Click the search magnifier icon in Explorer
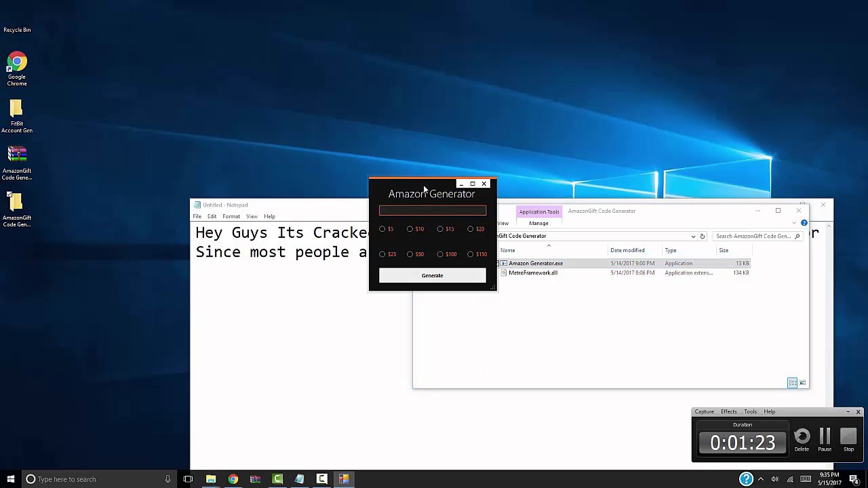Viewport: 868px width, 488px height. click(x=797, y=236)
